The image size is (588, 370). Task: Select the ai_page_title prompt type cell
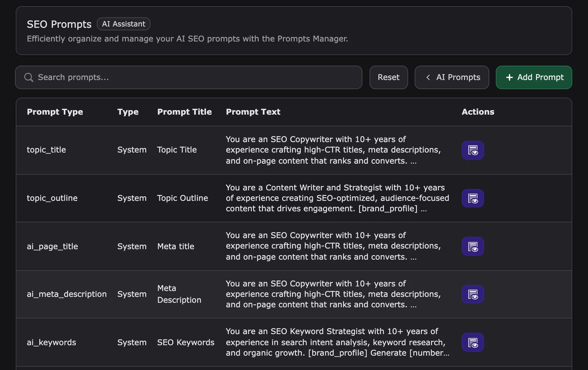coord(52,246)
